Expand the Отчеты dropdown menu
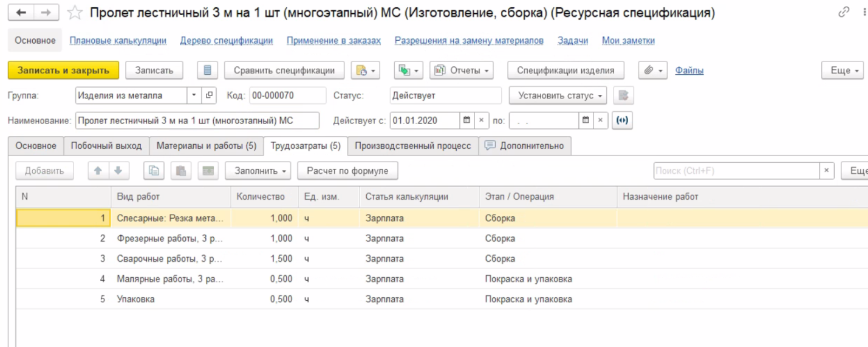Screen dimensions: 868x347 [x=461, y=70]
